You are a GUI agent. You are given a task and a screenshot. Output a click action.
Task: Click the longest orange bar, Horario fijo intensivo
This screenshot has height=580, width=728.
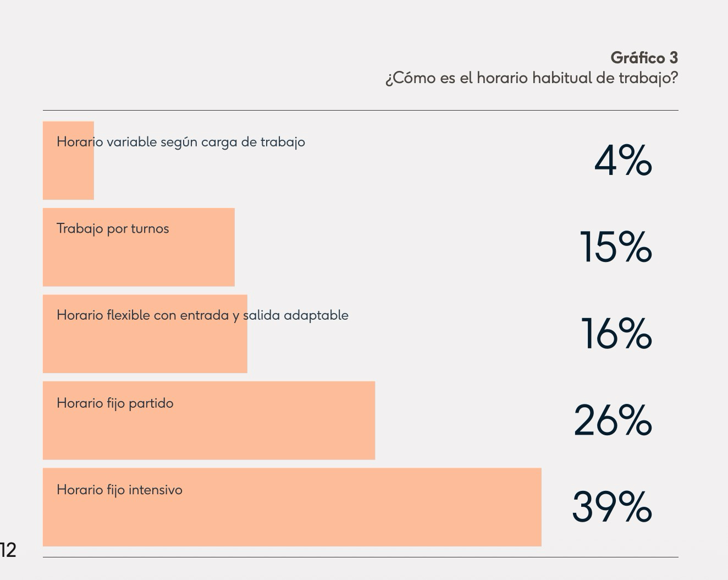[292, 520]
